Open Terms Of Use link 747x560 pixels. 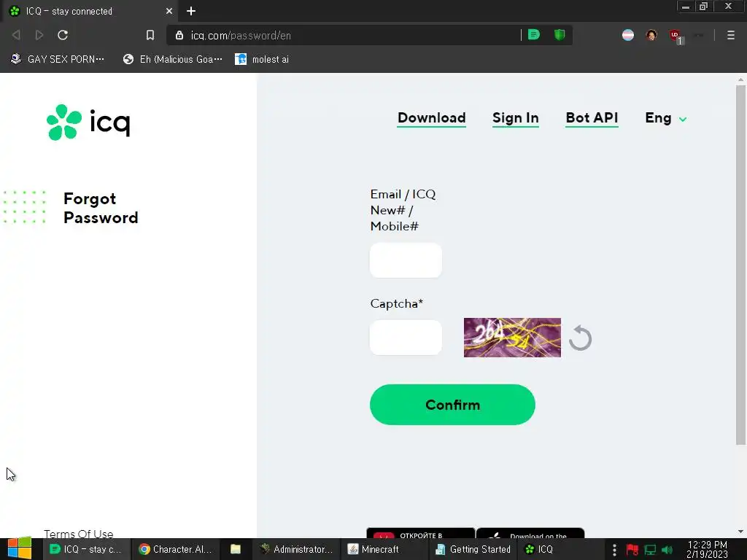[79, 534]
